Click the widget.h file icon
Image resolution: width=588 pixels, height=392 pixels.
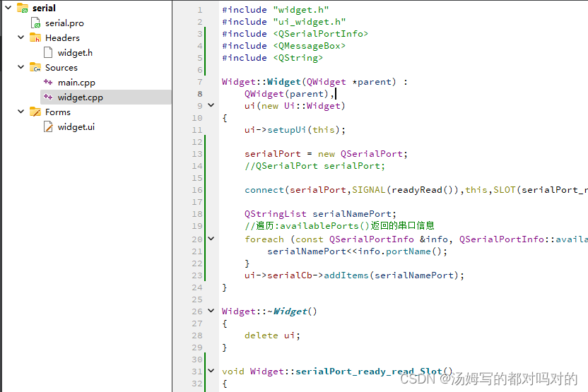click(48, 52)
